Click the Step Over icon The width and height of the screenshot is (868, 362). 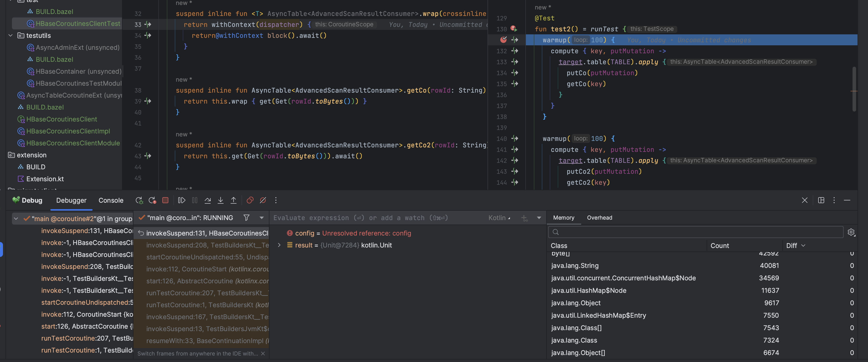208,200
